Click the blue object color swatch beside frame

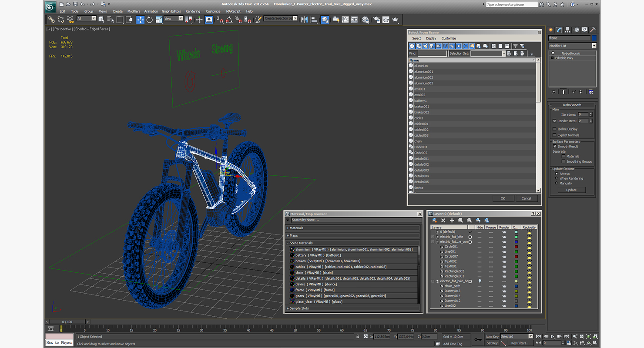click(594, 38)
